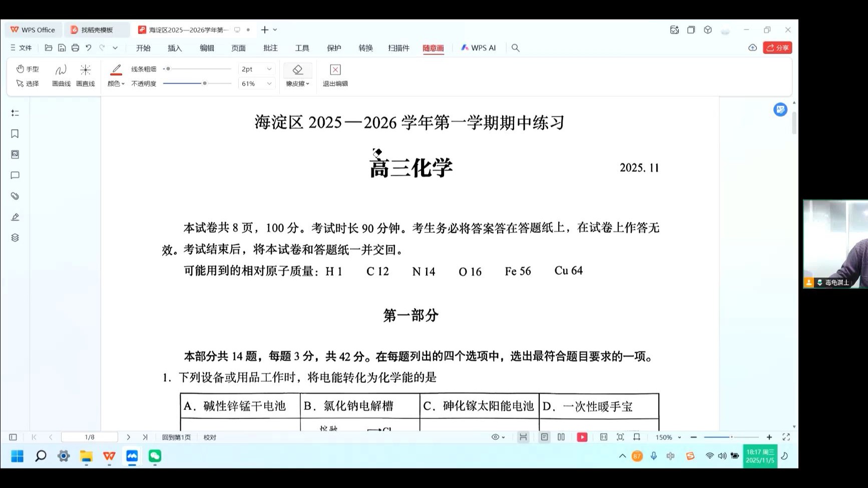Open the 150% zoom level dropdown

click(x=668, y=437)
